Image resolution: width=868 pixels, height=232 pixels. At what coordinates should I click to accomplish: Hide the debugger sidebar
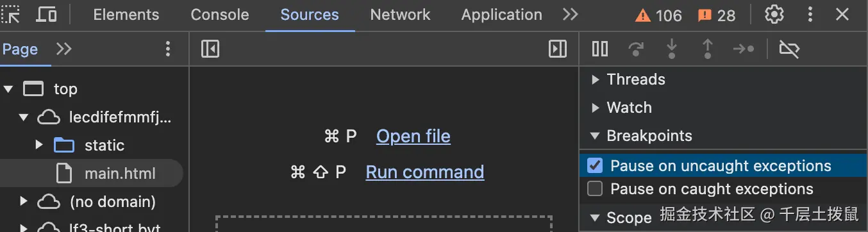558,49
